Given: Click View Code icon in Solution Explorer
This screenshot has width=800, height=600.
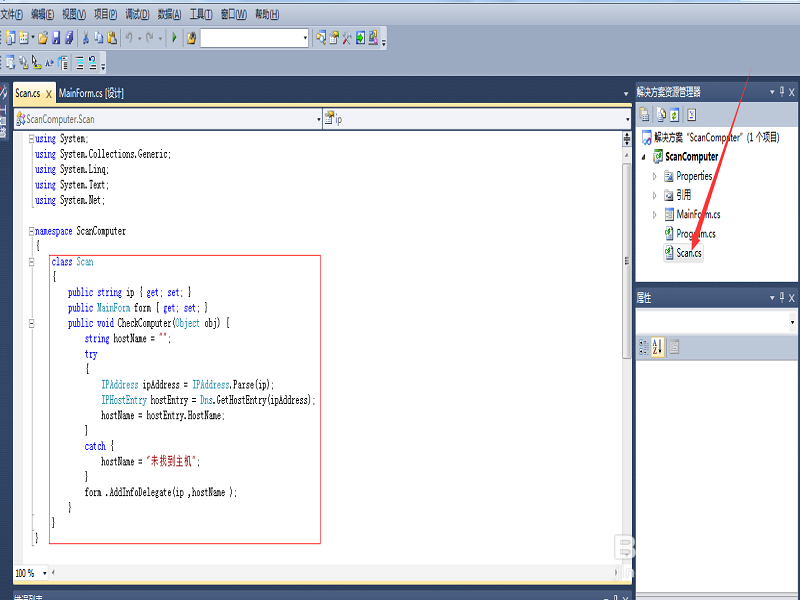Looking at the screenshot, I should (x=691, y=115).
